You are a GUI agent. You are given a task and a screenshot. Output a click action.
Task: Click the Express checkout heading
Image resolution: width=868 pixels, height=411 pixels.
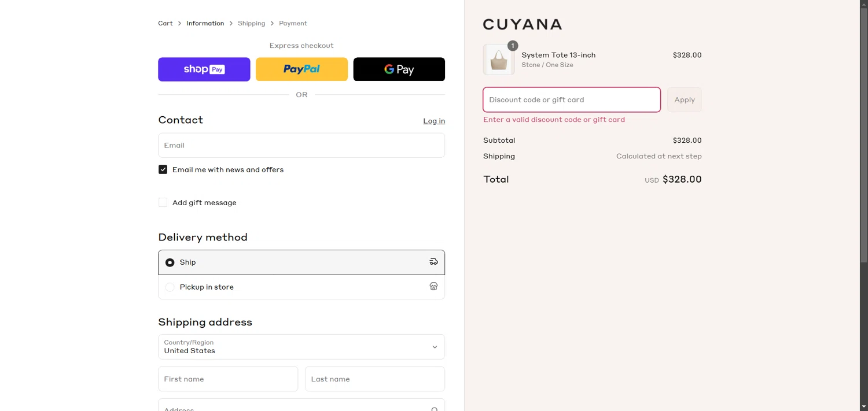click(x=301, y=46)
